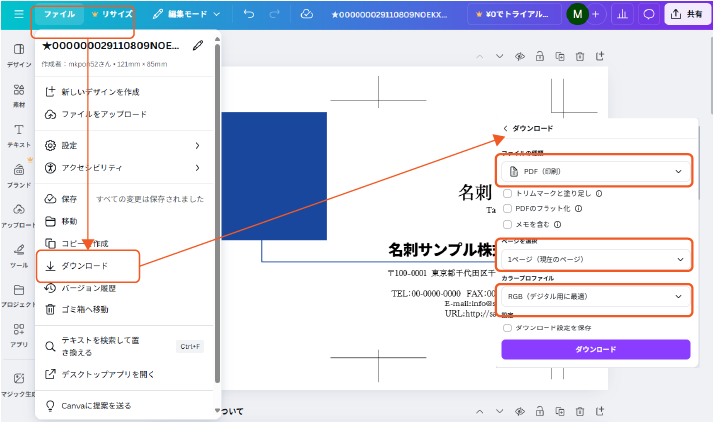Viewport: 713px width, 422px height.
Task: Add a page after the top page
Action: click(x=600, y=56)
